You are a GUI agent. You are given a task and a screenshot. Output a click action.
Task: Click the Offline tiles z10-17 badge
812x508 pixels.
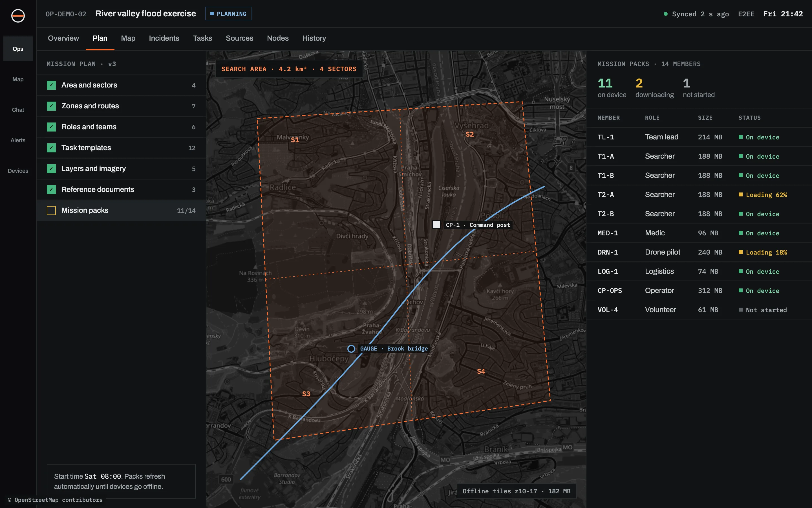coord(517,491)
